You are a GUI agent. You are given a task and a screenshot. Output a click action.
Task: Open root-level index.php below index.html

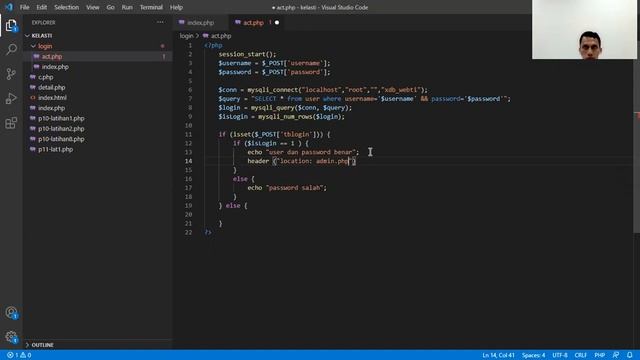pos(51,108)
